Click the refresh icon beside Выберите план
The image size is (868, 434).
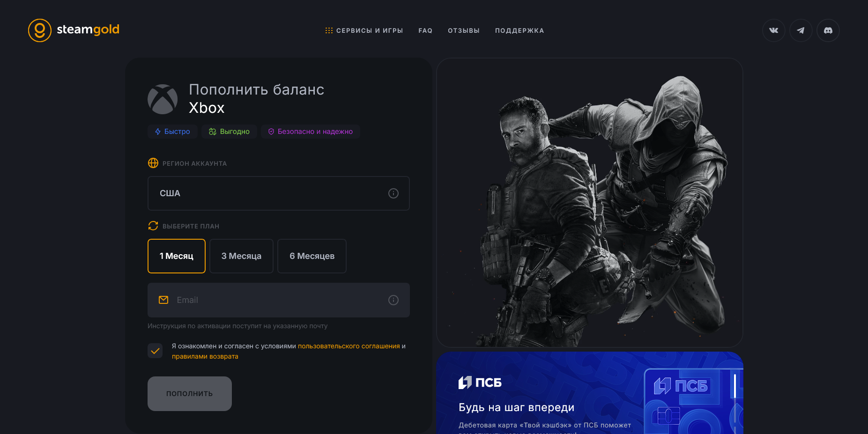(153, 226)
